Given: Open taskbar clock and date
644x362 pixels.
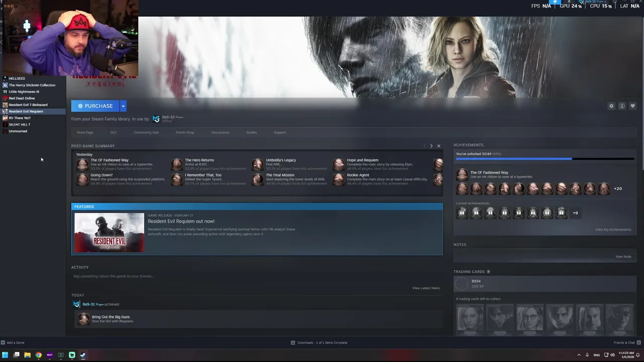Looking at the screenshot, I should 627,355.
